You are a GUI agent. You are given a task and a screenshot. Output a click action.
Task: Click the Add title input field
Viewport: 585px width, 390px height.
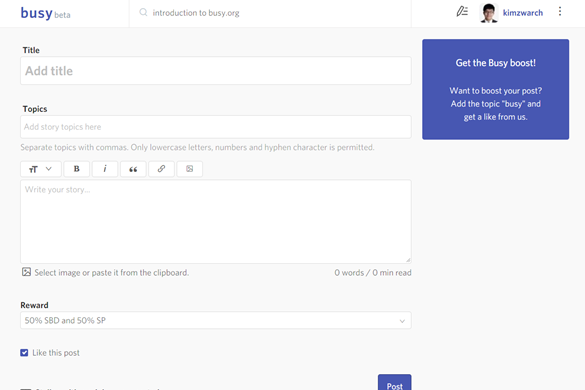point(216,71)
